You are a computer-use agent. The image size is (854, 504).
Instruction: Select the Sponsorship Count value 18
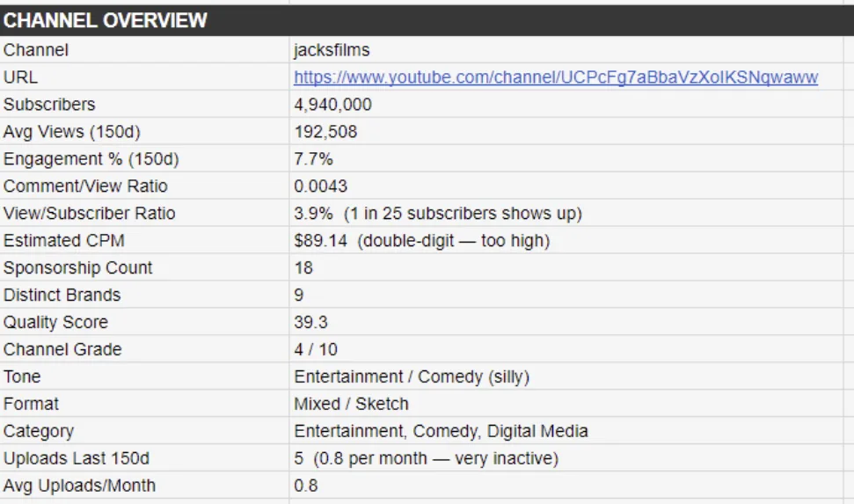pos(566,267)
